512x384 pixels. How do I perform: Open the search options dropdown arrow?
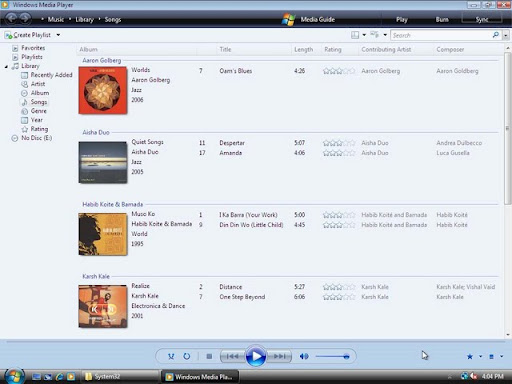coord(506,35)
